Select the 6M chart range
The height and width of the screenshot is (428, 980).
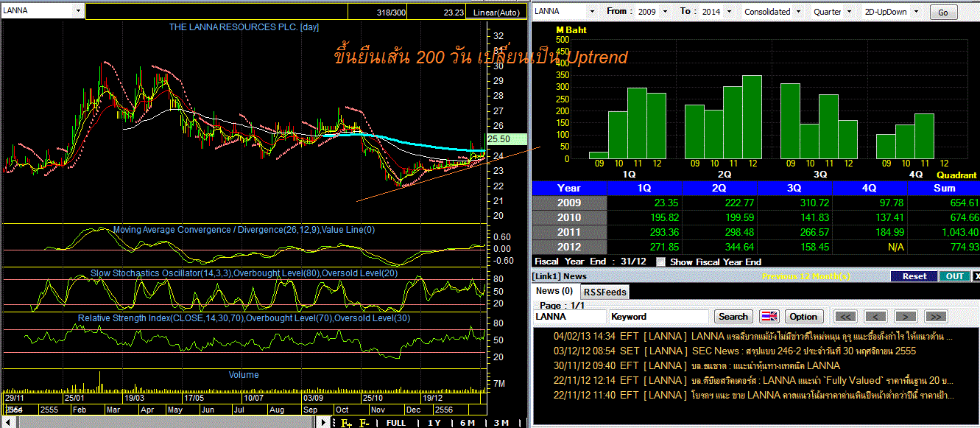pos(468,423)
